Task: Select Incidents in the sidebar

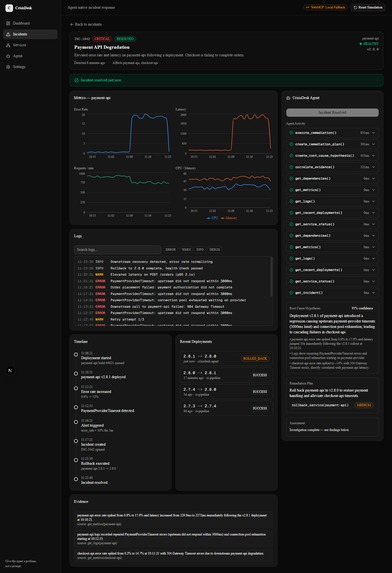Action: click(30, 34)
